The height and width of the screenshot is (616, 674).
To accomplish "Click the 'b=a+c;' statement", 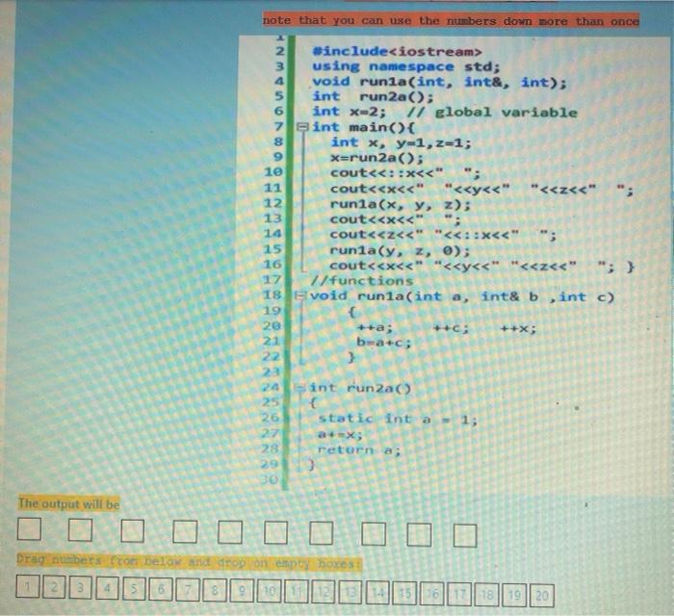I will [384, 343].
